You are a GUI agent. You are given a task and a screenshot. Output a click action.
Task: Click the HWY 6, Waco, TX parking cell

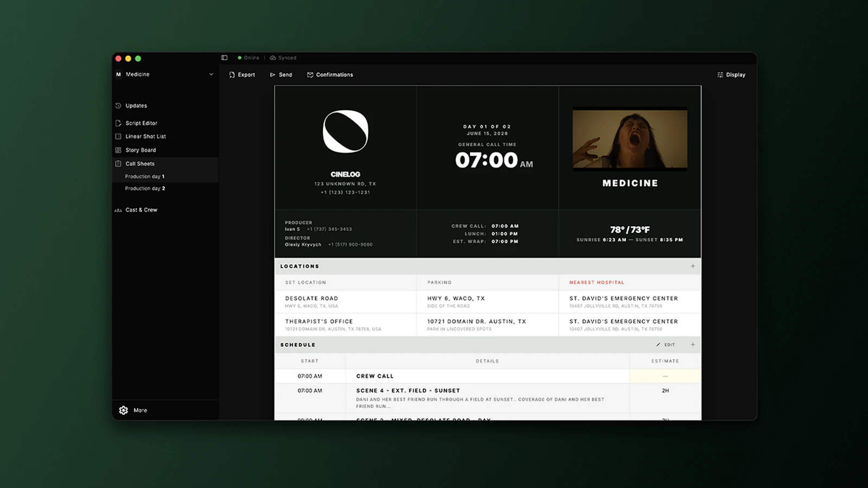click(488, 302)
